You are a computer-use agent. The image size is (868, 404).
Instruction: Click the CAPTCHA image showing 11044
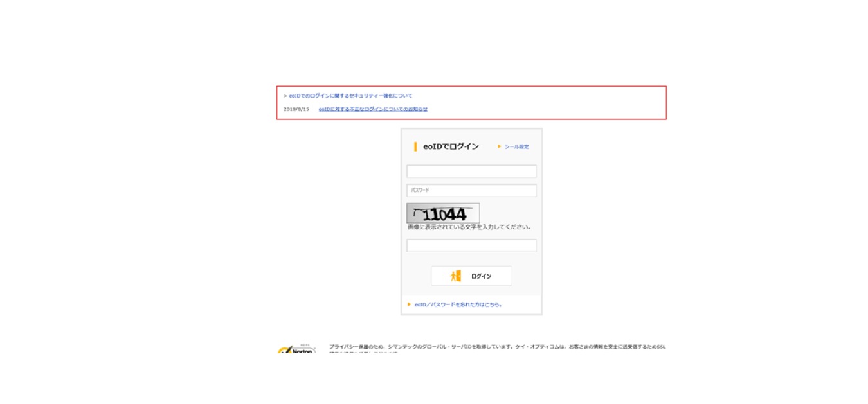coord(443,213)
